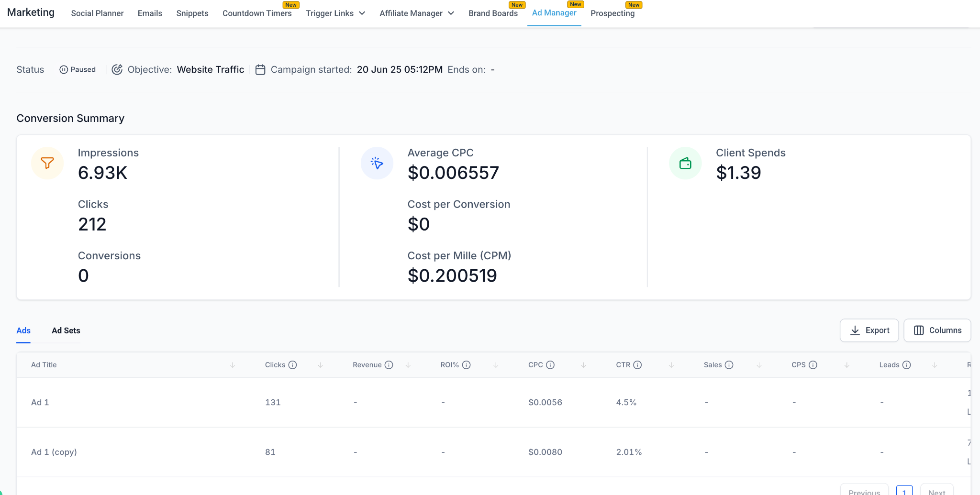Click the Website Traffic objective text
This screenshot has width=980, height=495.
[211, 69]
